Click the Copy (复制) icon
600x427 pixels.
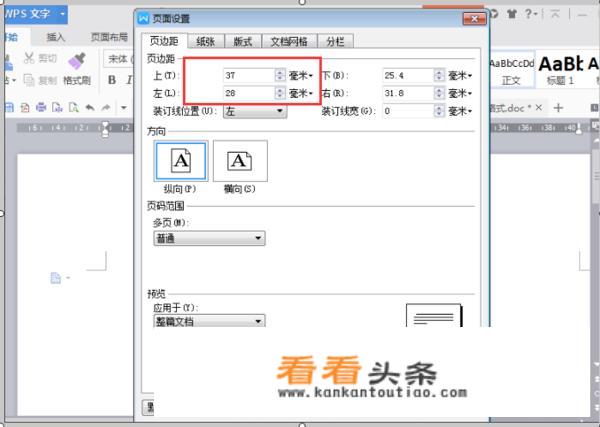pos(29,80)
